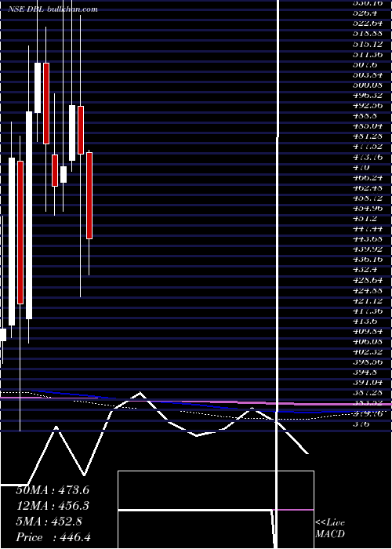Click the 526.4 price axis label
Viewport: 392px width, 549px height.
point(366,13)
